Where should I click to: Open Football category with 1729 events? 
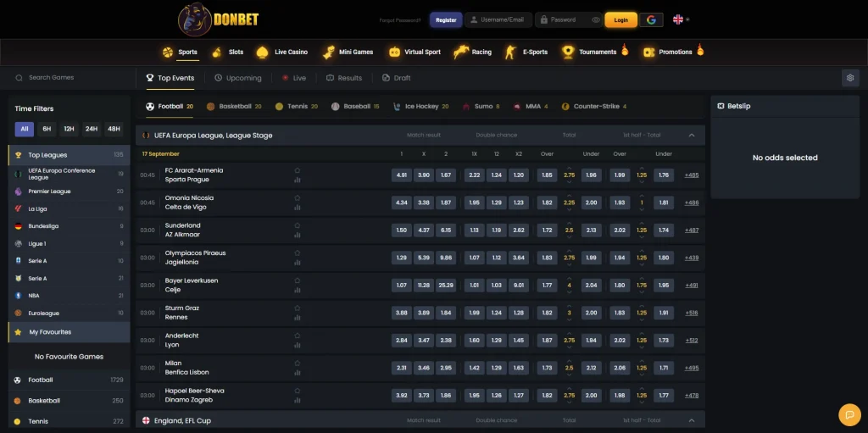click(70, 380)
